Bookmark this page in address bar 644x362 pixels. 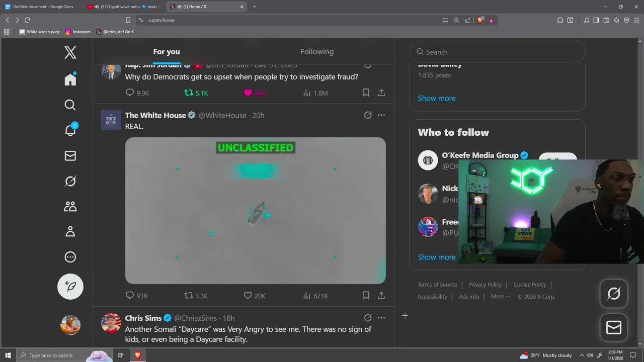click(x=128, y=20)
